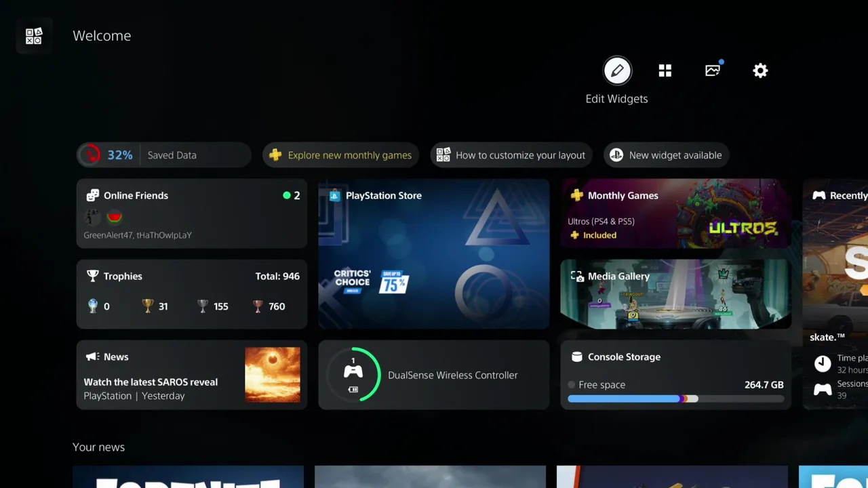Open New widget available chip
The width and height of the screenshot is (868, 488).
667,155
